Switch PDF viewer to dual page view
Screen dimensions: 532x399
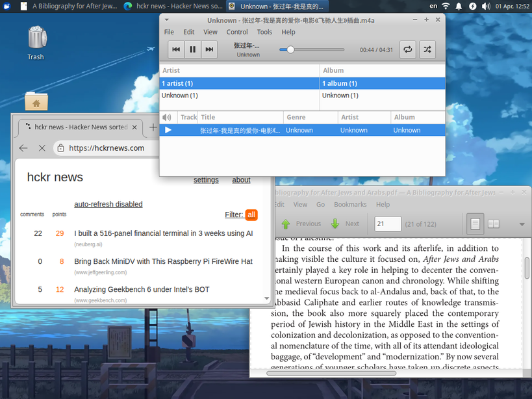pyautogui.click(x=493, y=224)
